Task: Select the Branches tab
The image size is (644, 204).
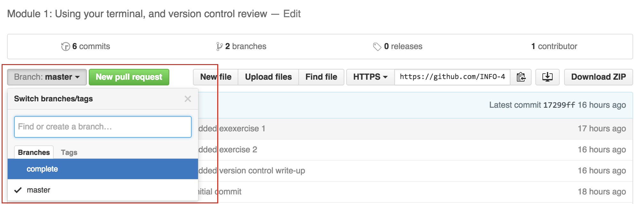Action: click(x=34, y=152)
